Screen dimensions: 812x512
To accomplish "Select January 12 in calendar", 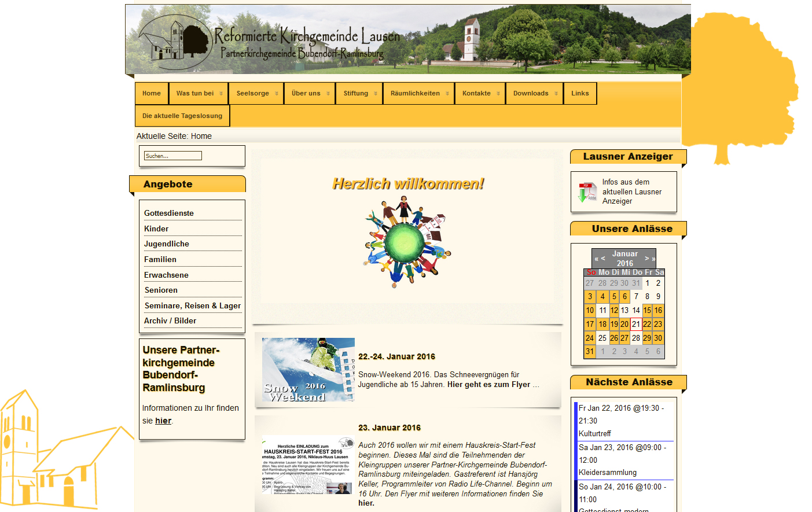I will tap(614, 310).
